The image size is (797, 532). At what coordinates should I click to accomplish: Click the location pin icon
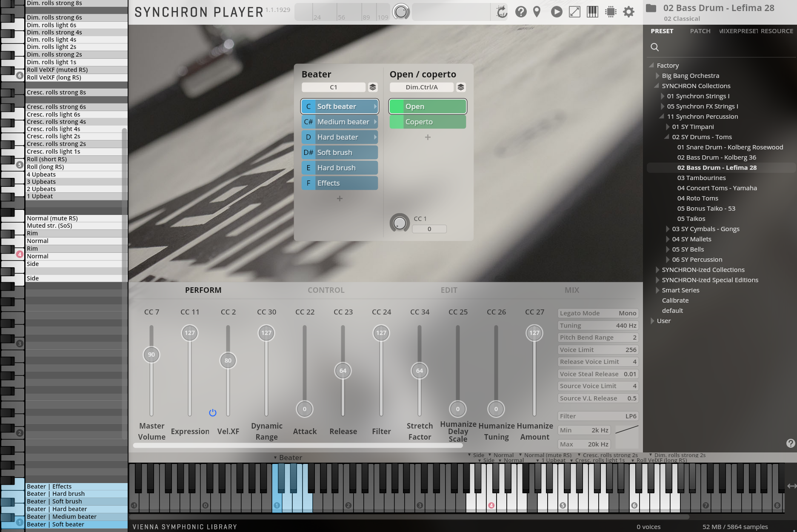536,12
